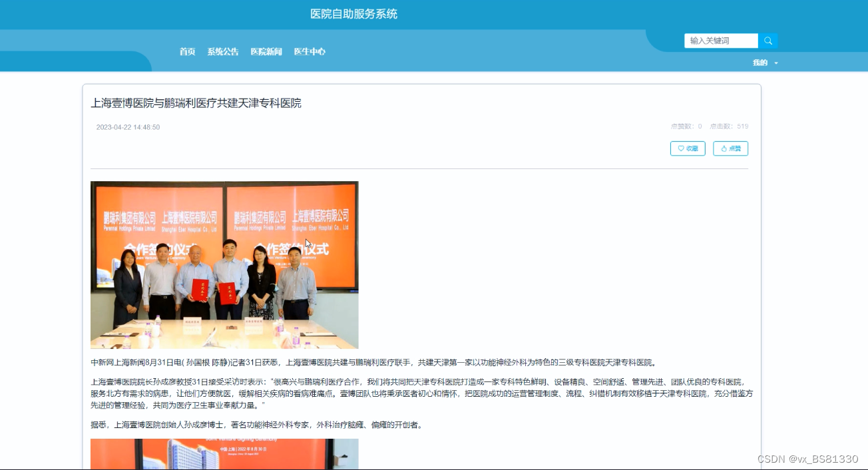Click the paragraph starting 上海壹博医院院长孙成彦教授
The width and height of the screenshot is (868, 470).
[x=421, y=393]
